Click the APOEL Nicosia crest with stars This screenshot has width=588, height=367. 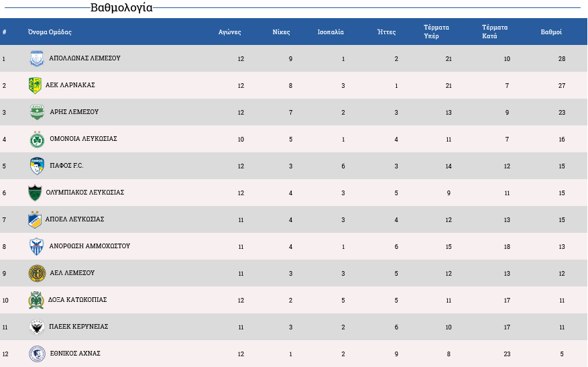tap(35, 219)
